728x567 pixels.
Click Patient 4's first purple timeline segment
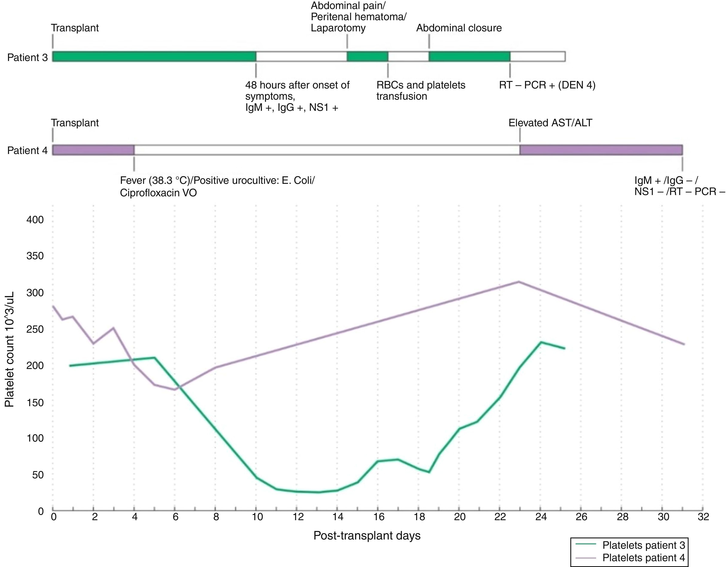[x=93, y=150]
